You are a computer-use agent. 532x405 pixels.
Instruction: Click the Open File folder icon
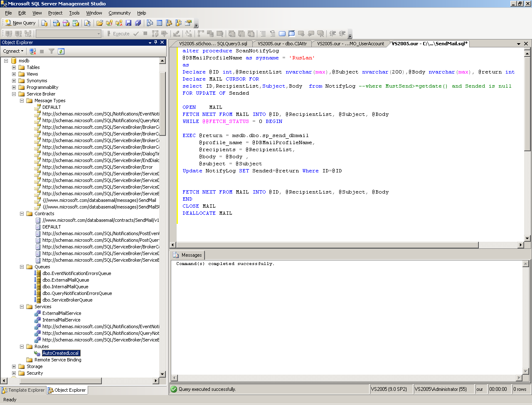click(x=100, y=23)
